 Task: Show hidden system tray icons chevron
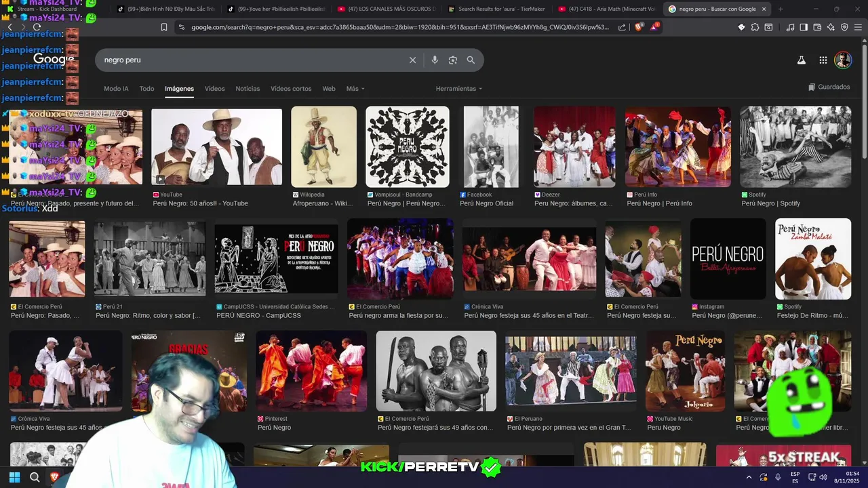pos(749,477)
